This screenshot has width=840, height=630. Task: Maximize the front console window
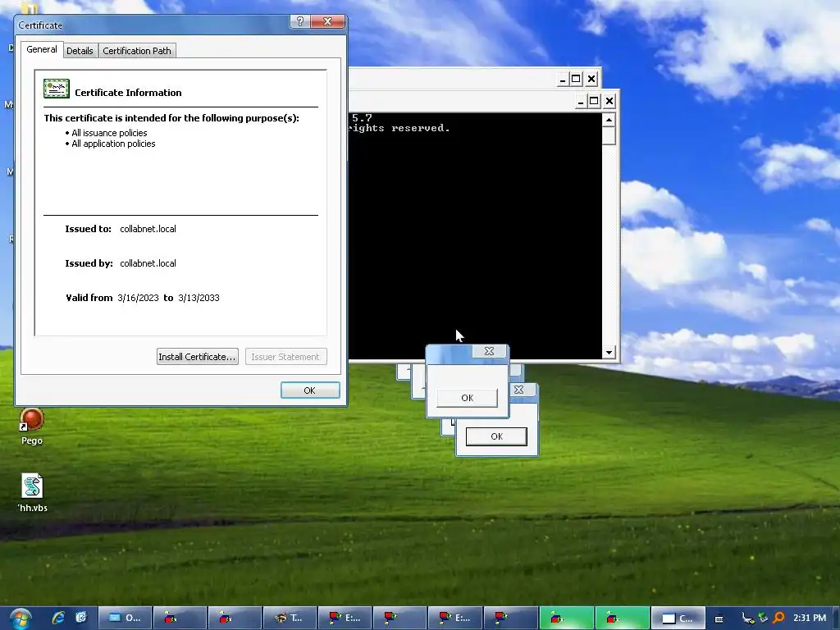click(594, 101)
